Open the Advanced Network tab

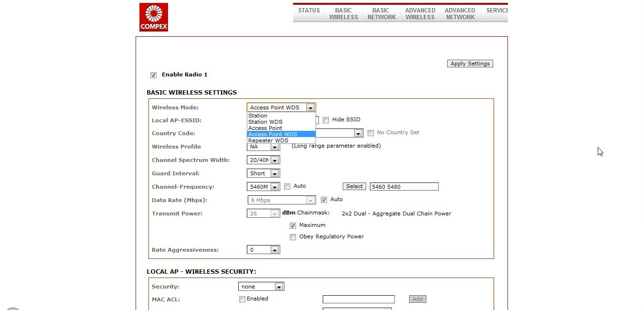tap(460, 13)
